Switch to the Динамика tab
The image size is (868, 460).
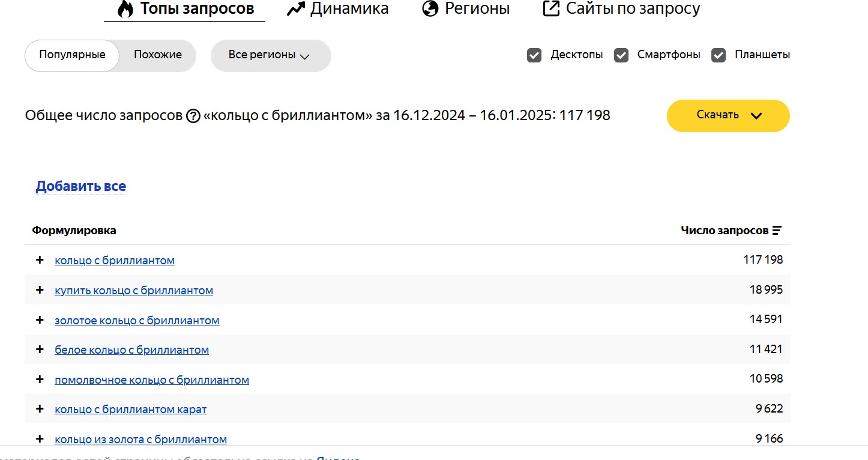click(338, 9)
